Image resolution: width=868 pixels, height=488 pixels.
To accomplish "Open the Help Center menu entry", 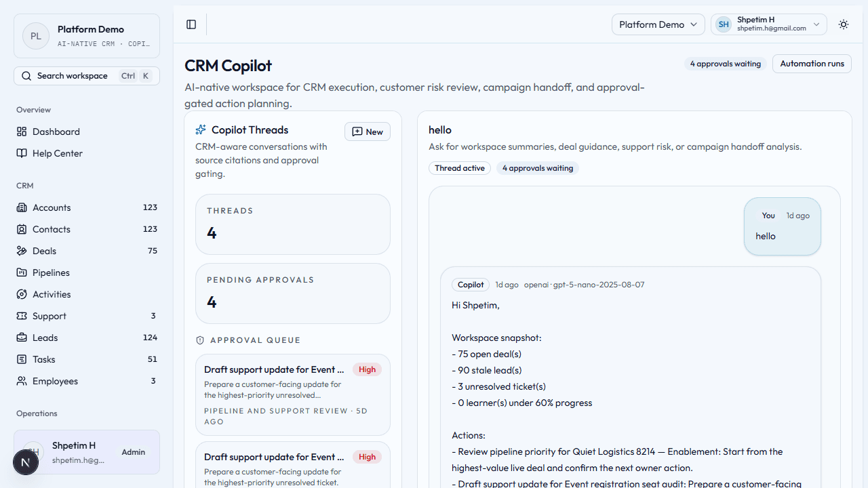I will pyautogui.click(x=56, y=153).
